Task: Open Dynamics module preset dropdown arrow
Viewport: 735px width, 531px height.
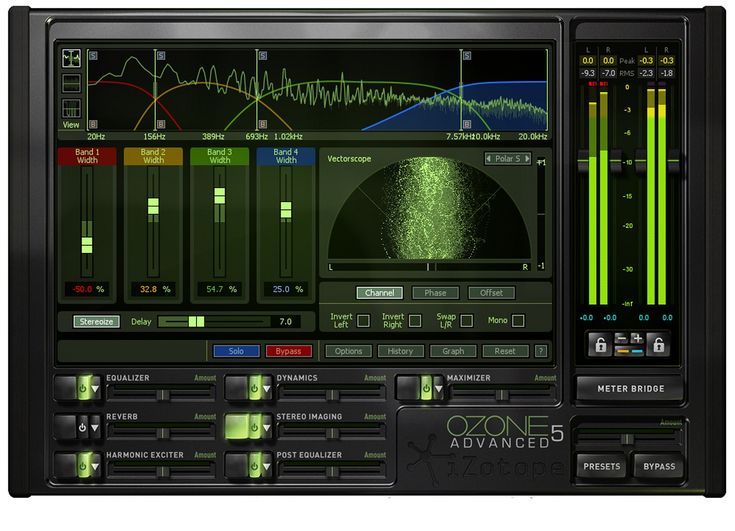Action: 267,389
